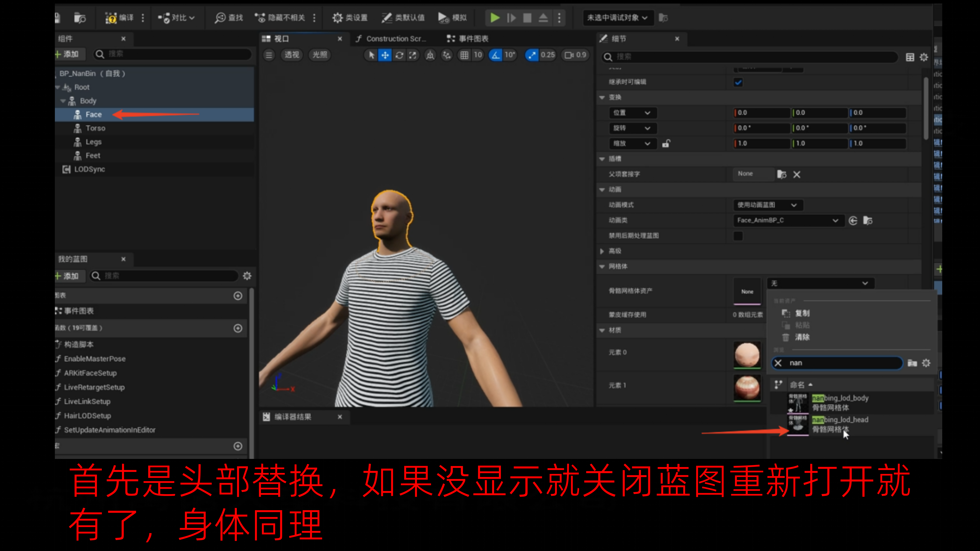Open My Blueprint settings gear icon
This screenshot has width=980, height=551.
[x=247, y=276]
